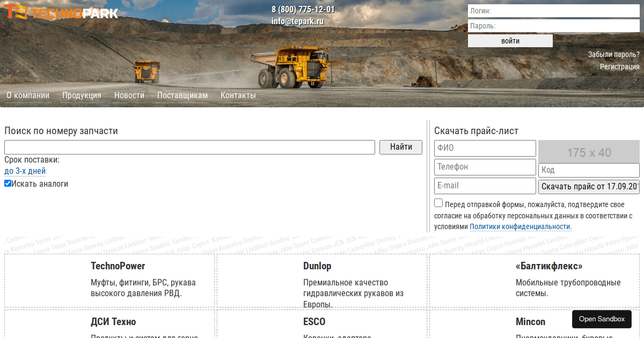Click the text Премиальное качество гидравлических рукавов

click(x=353, y=293)
